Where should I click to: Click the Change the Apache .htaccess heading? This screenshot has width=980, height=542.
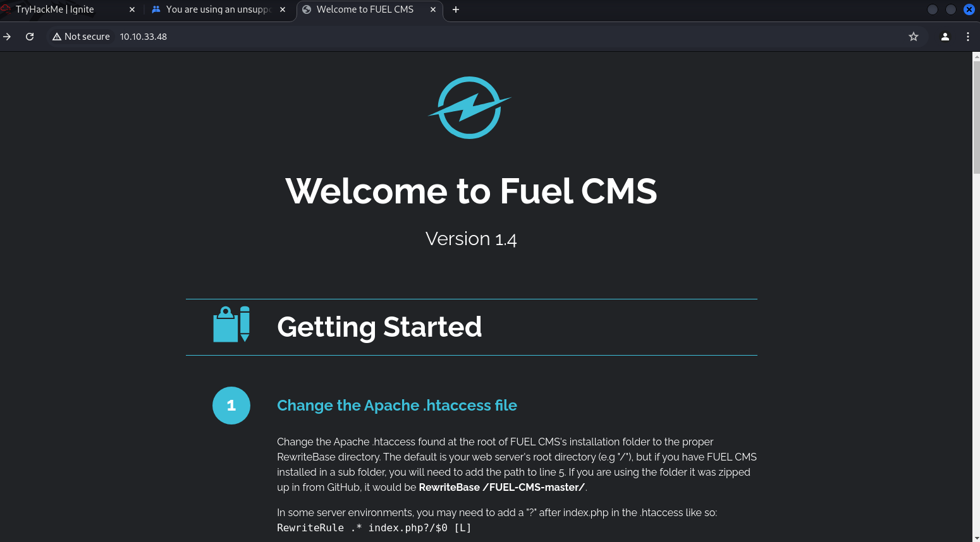(x=396, y=406)
